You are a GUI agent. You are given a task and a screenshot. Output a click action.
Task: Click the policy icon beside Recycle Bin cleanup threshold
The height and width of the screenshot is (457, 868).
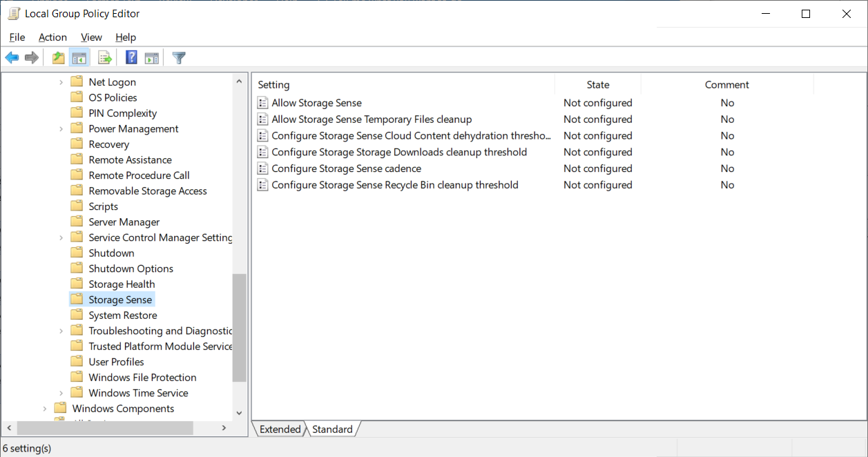pos(262,185)
